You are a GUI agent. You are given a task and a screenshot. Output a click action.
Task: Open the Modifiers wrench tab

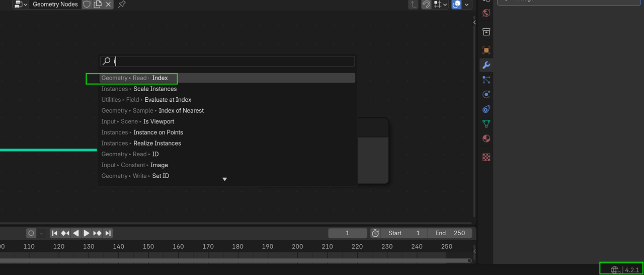point(486,65)
